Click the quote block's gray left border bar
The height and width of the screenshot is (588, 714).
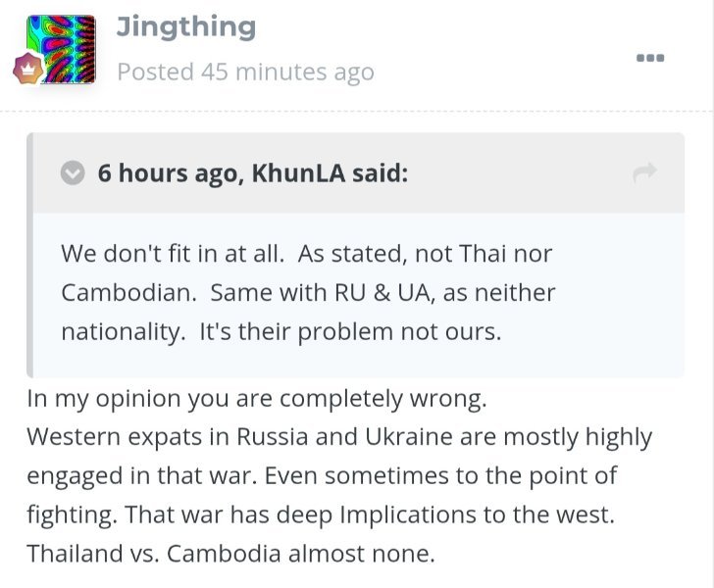pos(29,256)
